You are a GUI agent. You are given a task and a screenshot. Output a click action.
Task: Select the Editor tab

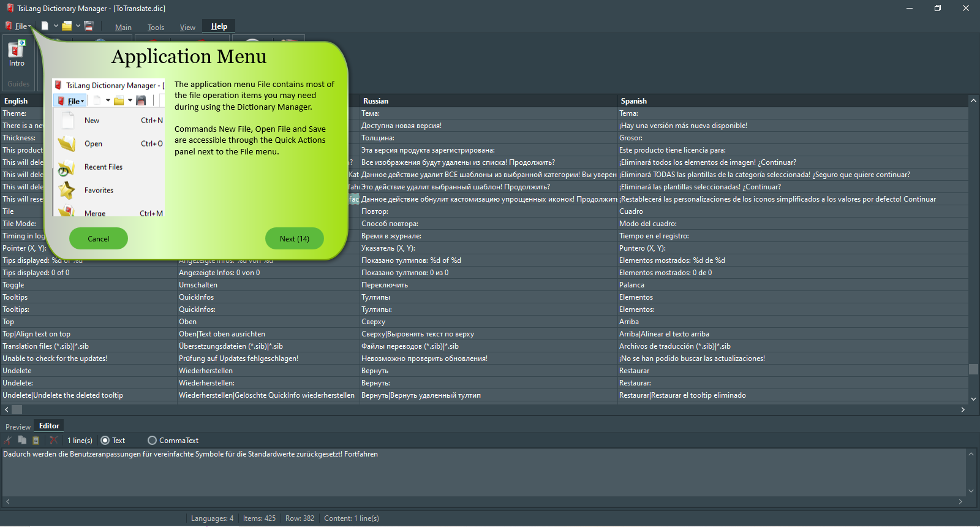pyautogui.click(x=49, y=426)
